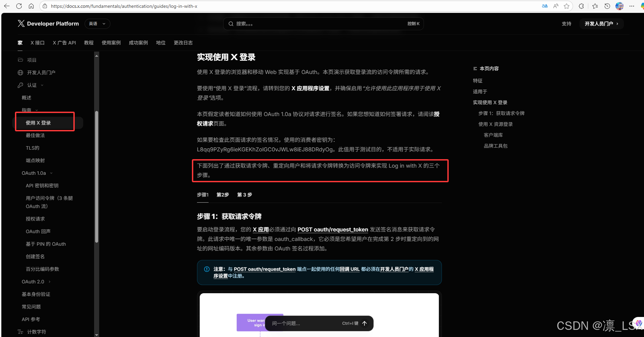Click info icon in the 注意 callout
644x337 pixels.
(207, 269)
